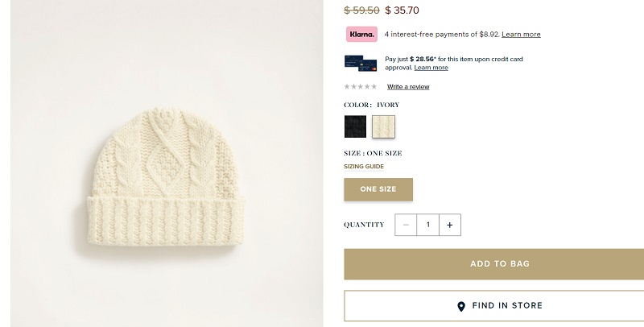The height and width of the screenshot is (327, 644).
Task: Choose the ivory color swatch
Action: pos(384,126)
